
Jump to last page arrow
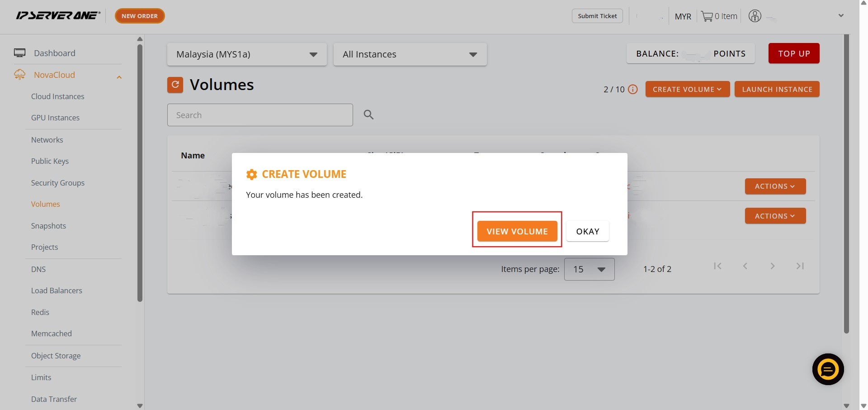pos(800,266)
